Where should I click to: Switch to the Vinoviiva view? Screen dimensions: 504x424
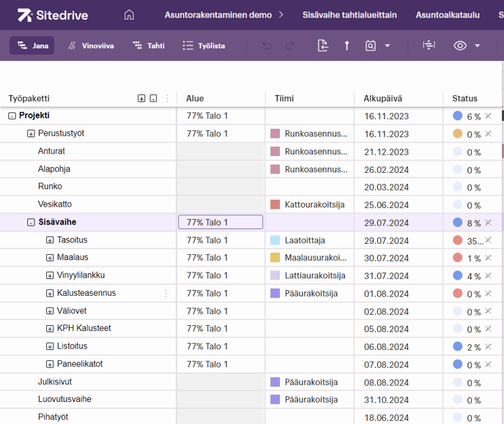coord(91,45)
